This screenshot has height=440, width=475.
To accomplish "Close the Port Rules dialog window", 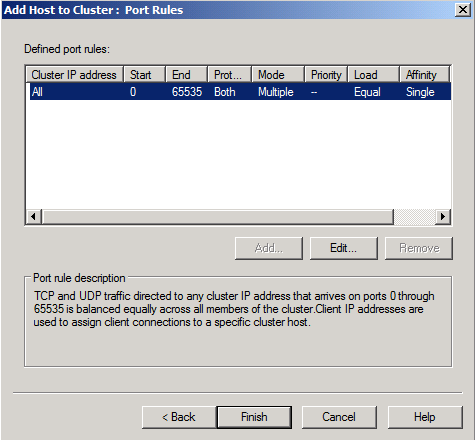I will 463,10.
